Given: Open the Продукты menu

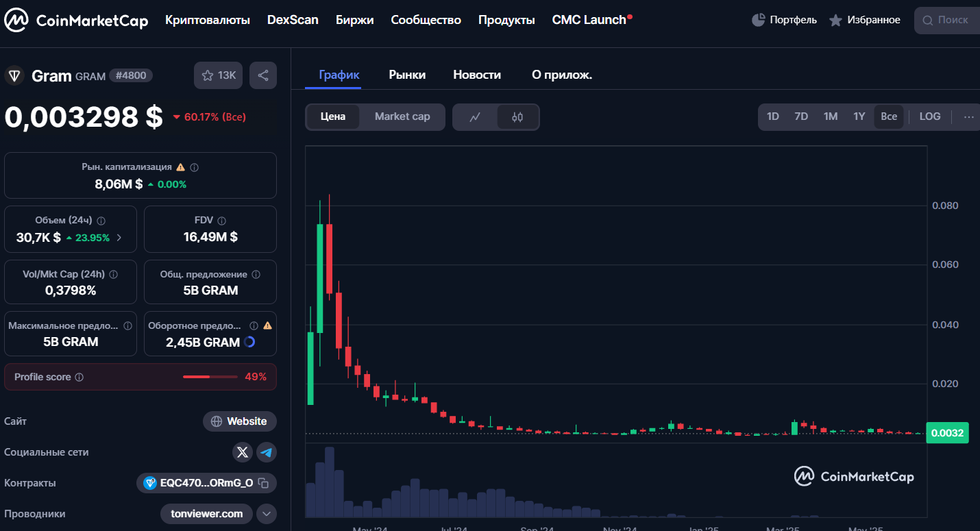Looking at the screenshot, I should coord(506,20).
